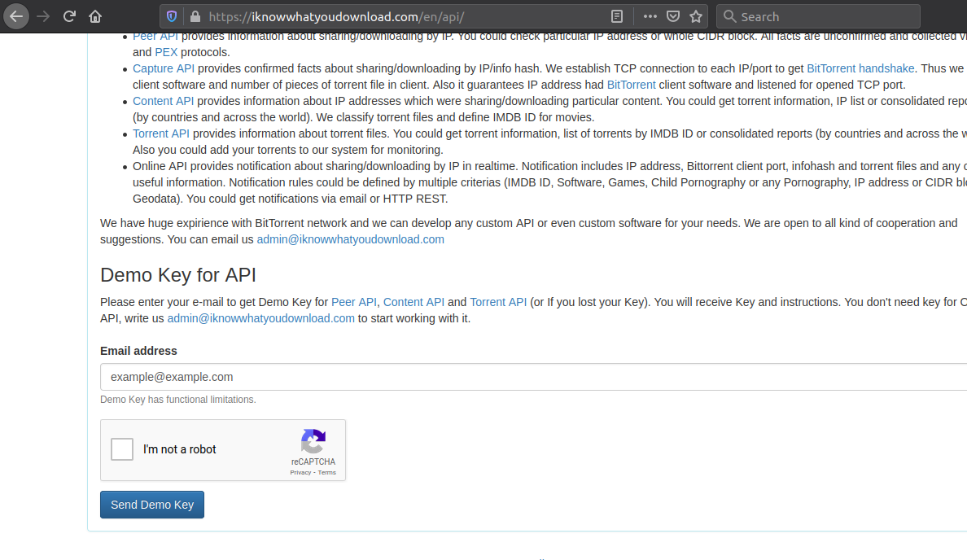This screenshot has width=967, height=560.
Task: Bookmark this page with star
Action: coord(696,16)
